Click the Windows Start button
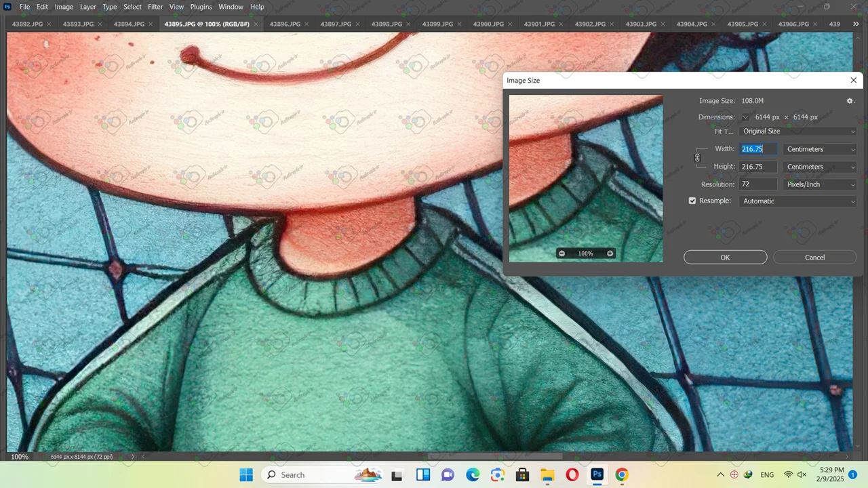Image resolution: width=868 pixels, height=488 pixels. (x=245, y=474)
